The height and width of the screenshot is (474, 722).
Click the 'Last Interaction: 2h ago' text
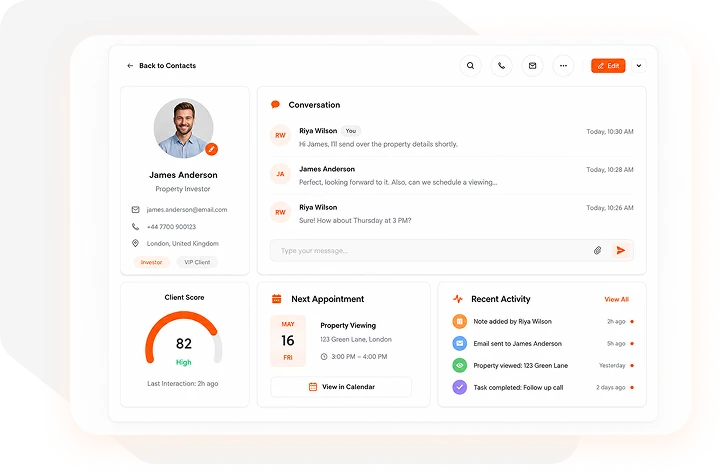click(x=183, y=383)
